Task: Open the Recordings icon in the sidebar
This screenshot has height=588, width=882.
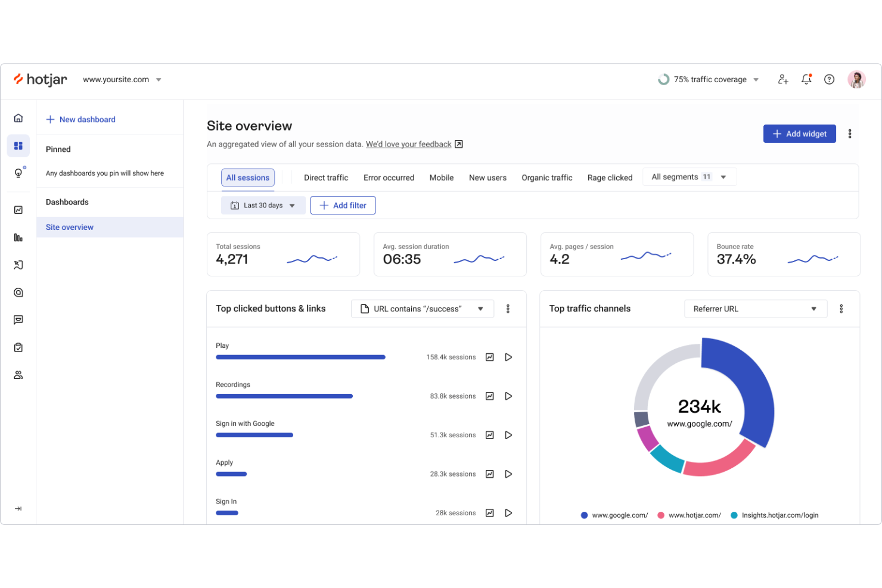Action: pos(18,292)
